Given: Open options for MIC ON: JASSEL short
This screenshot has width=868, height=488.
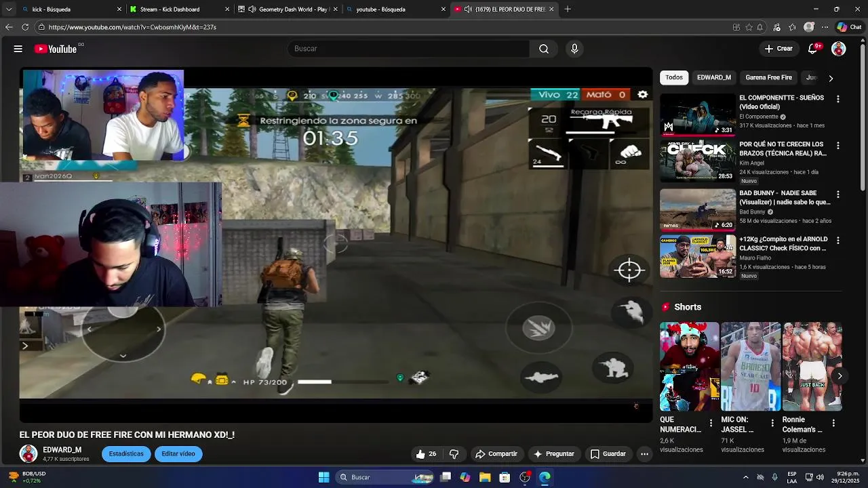Looking at the screenshot, I should click(x=772, y=423).
